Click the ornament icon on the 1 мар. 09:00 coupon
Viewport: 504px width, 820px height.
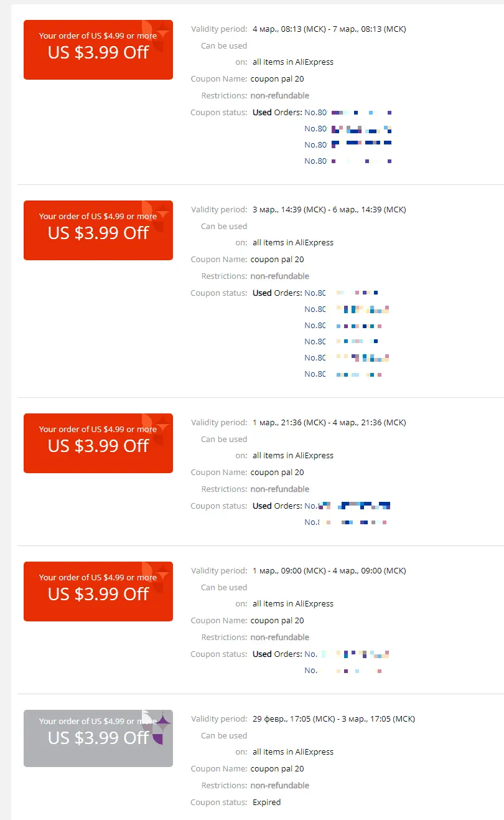pos(157,578)
